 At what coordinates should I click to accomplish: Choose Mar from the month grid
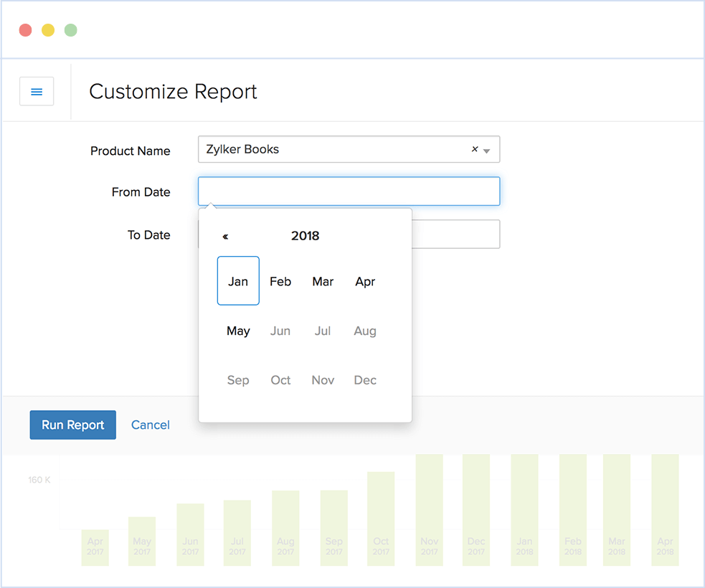click(323, 281)
